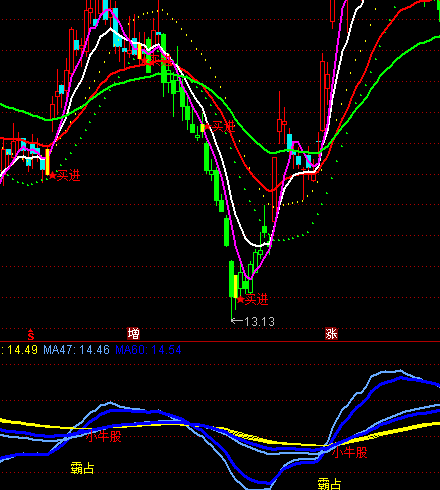Select the left 霸占 label in lower panel
Image resolution: width=440 pixels, height=490 pixels.
coord(82,468)
